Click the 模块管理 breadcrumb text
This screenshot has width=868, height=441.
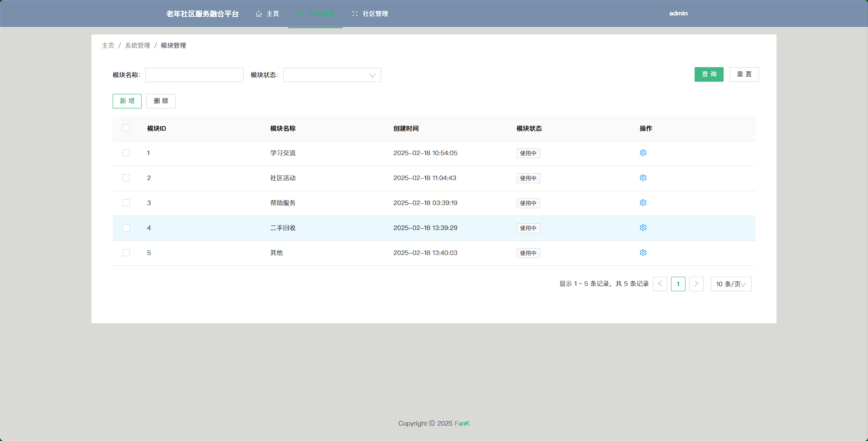173,45
